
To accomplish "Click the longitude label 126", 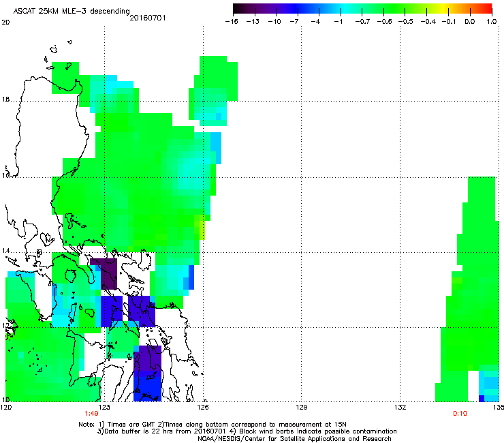I will click(203, 408).
